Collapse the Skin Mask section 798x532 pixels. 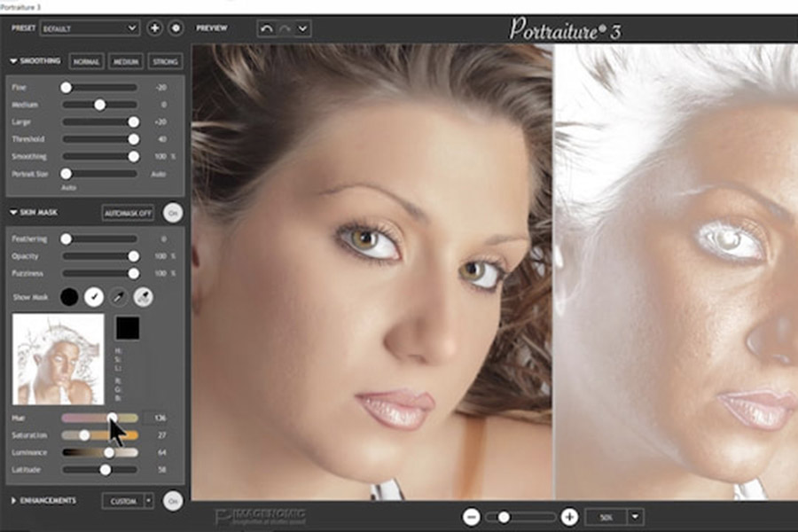(x=13, y=212)
